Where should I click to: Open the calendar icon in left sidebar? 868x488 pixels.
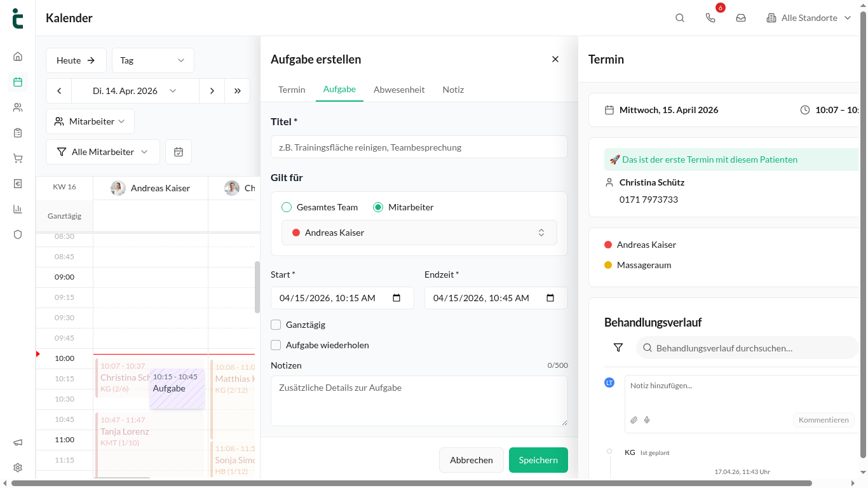pos(18,81)
